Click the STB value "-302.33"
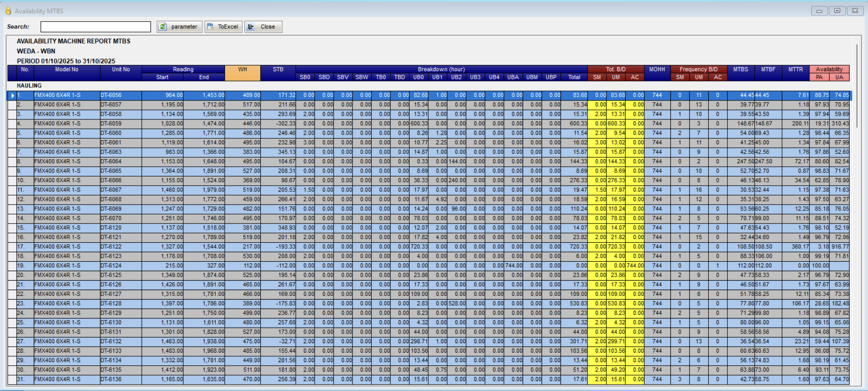 pyautogui.click(x=278, y=123)
